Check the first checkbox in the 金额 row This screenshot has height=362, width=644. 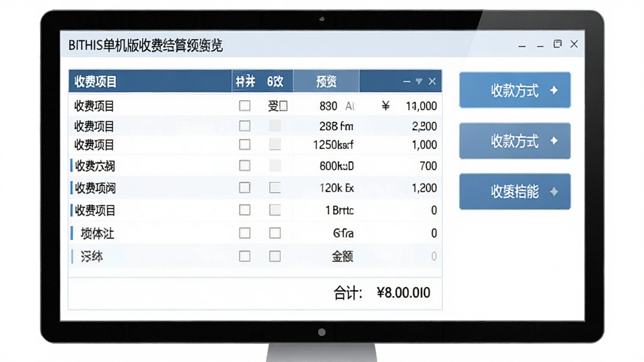click(245, 256)
